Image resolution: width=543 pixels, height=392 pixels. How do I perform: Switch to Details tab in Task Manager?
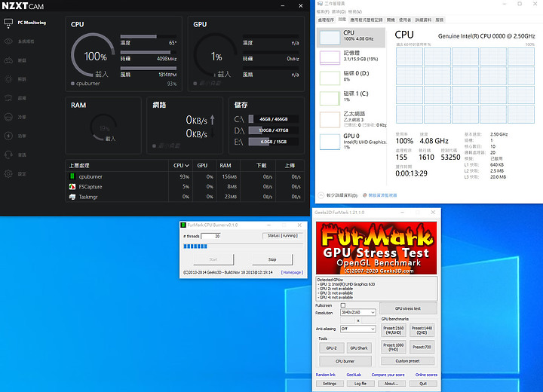pyautogui.click(x=423, y=20)
